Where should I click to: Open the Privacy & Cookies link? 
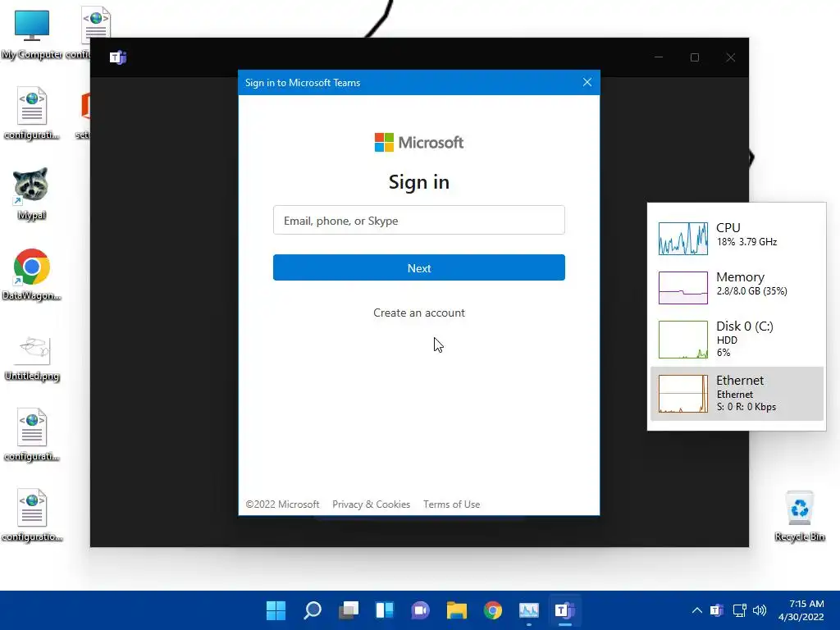371,504
